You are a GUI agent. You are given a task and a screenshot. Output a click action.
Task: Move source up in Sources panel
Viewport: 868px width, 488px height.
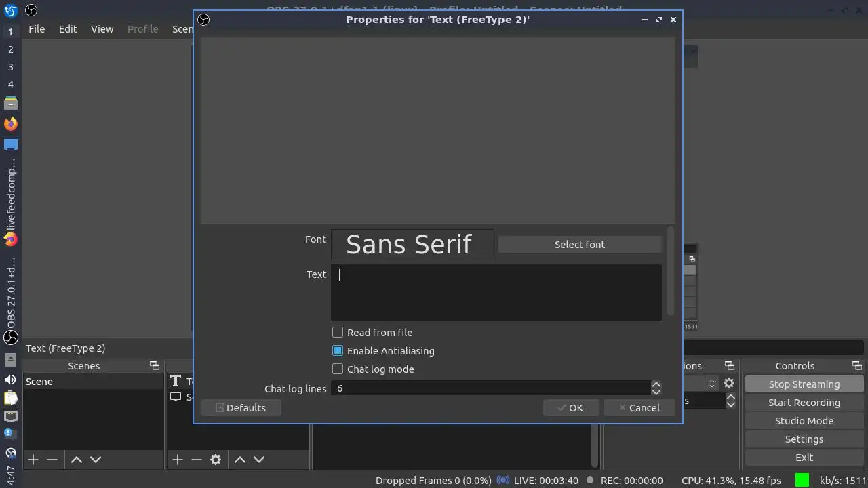pyautogui.click(x=240, y=460)
